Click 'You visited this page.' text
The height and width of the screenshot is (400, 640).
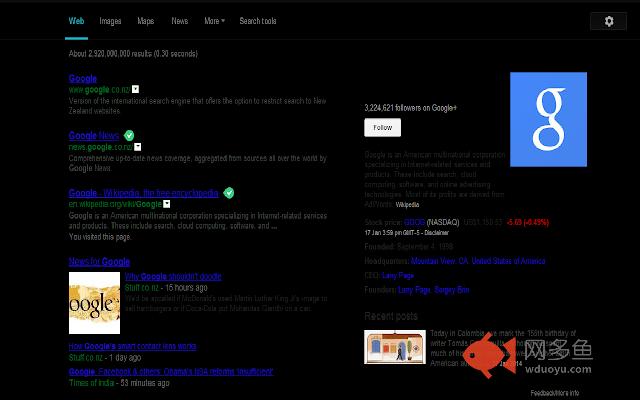100,237
